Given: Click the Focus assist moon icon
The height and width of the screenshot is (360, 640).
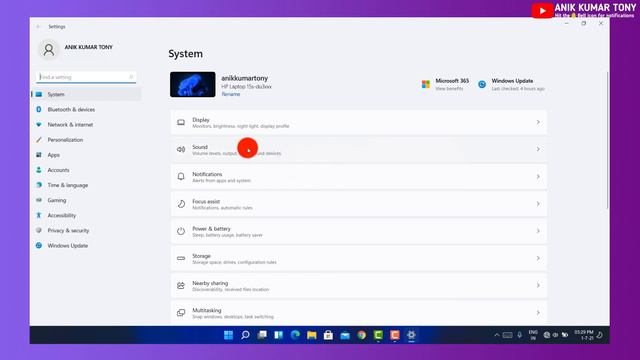Looking at the screenshot, I should (181, 204).
